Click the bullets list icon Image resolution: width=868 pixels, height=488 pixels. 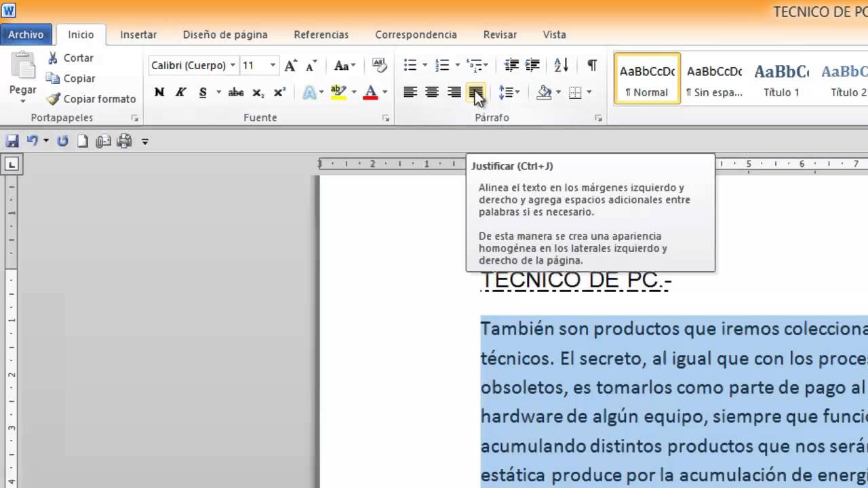(x=410, y=66)
